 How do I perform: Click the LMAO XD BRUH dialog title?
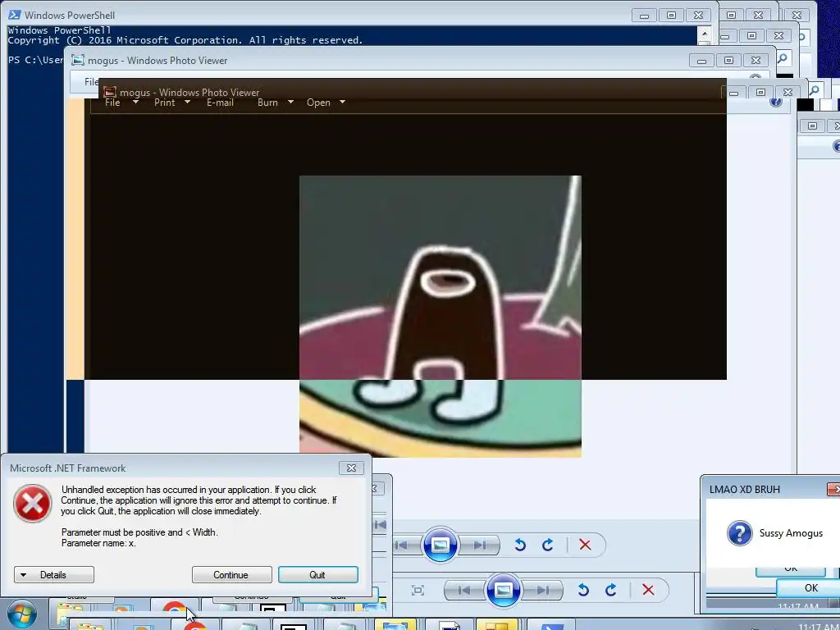coord(744,490)
